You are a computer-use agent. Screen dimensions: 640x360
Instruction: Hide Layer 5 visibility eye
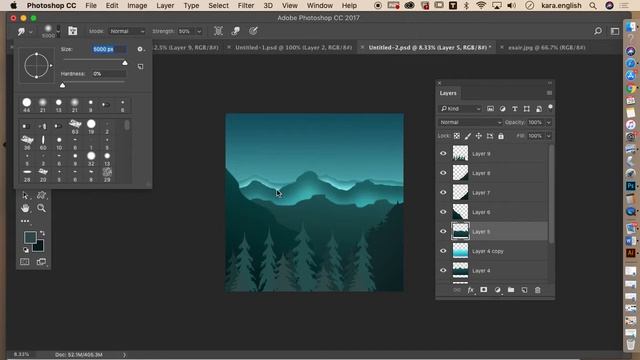click(x=443, y=231)
